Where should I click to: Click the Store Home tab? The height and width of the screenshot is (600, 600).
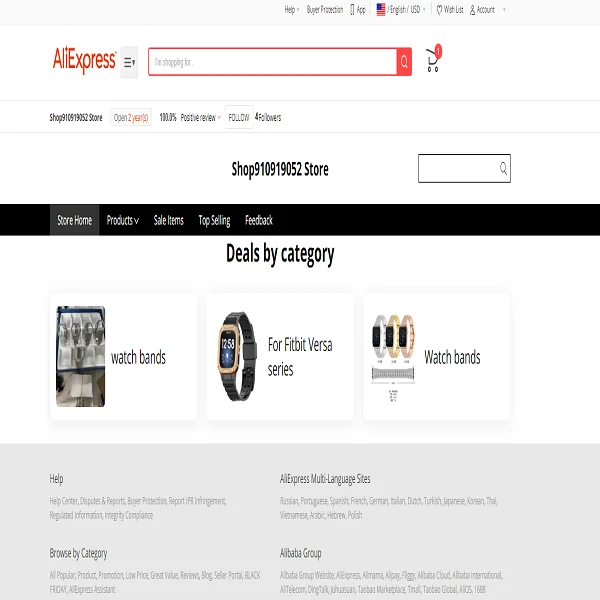point(75,220)
